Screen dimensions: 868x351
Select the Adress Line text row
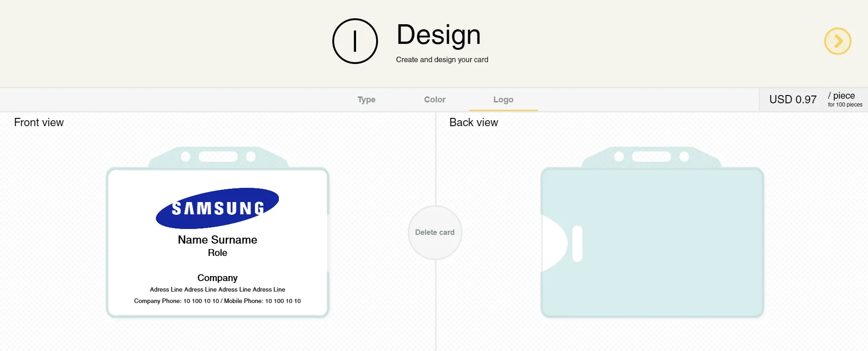pyautogui.click(x=218, y=289)
